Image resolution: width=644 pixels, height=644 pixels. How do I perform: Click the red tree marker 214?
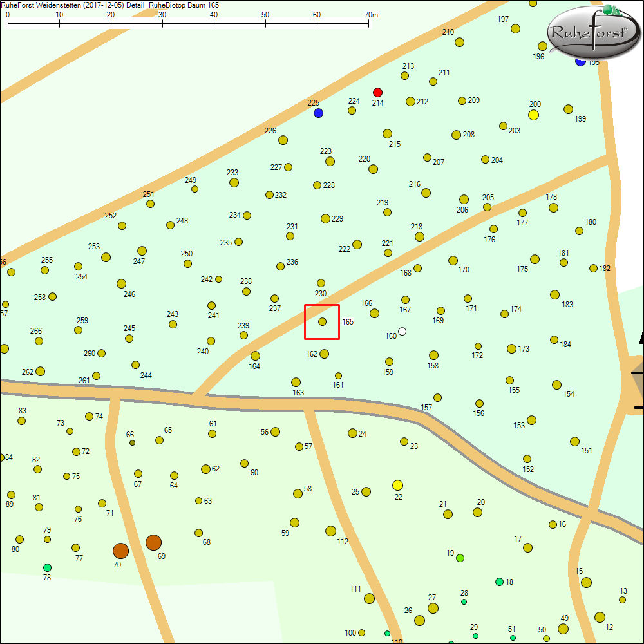click(378, 92)
